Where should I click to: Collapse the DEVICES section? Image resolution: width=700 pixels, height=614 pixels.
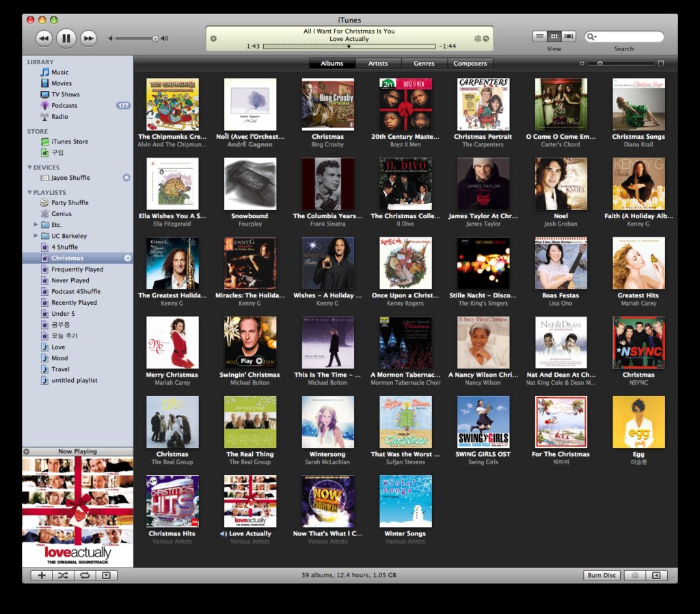coord(29,168)
